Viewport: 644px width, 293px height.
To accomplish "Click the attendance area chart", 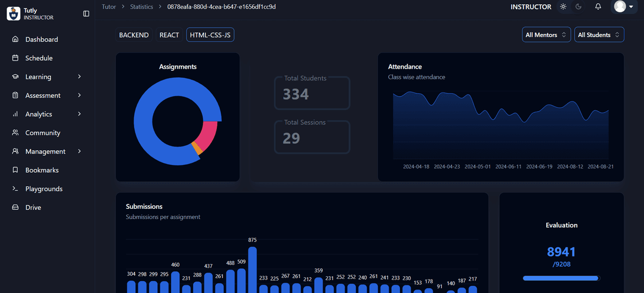I will pos(501,126).
